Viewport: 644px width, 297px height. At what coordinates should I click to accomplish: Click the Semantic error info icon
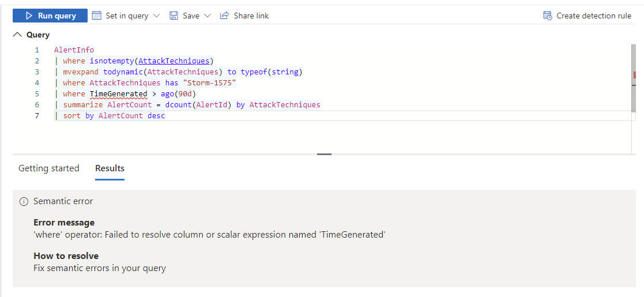tap(24, 201)
